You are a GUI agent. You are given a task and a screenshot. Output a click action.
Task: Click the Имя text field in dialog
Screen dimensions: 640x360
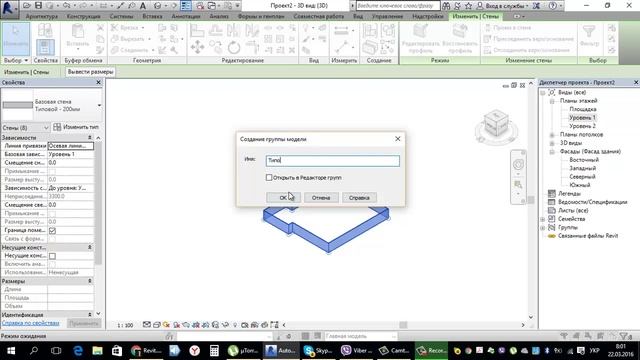click(x=333, y=160)
